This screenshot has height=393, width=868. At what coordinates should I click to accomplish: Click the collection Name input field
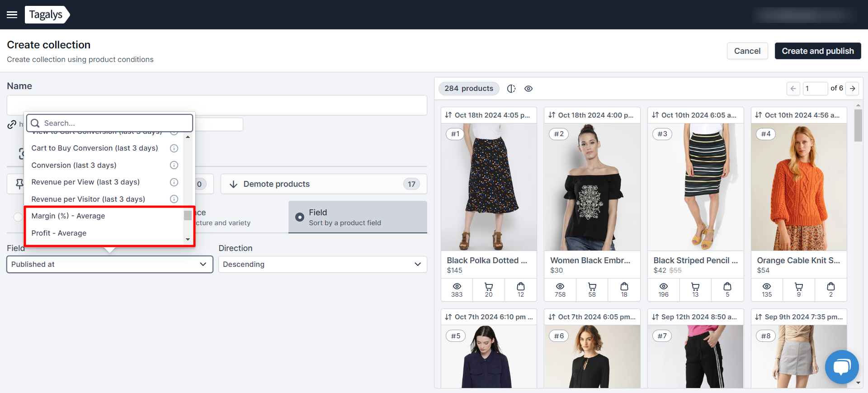point(217,105)
